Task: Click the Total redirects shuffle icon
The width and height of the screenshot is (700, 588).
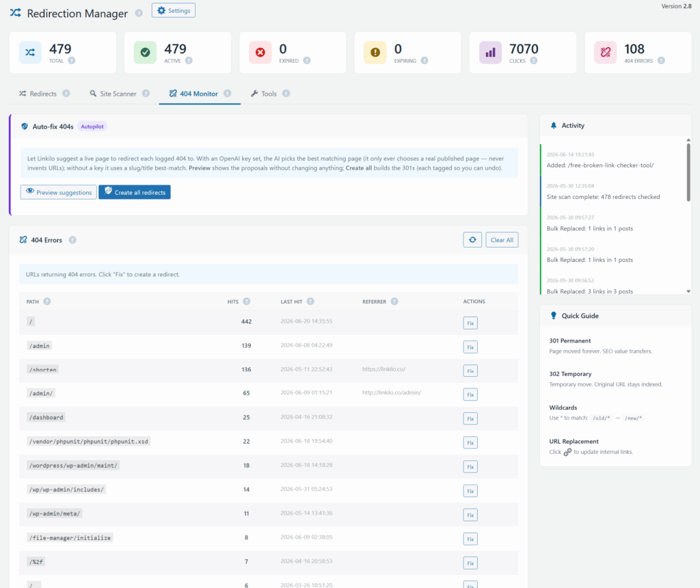Action: point(30,52)
